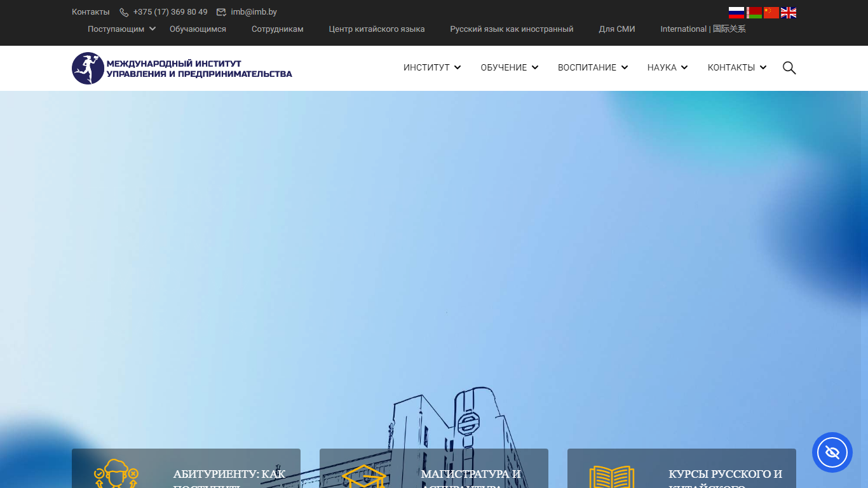Click the imb@imb.by email address
The image size is (868, 488).
coord(254,12)
